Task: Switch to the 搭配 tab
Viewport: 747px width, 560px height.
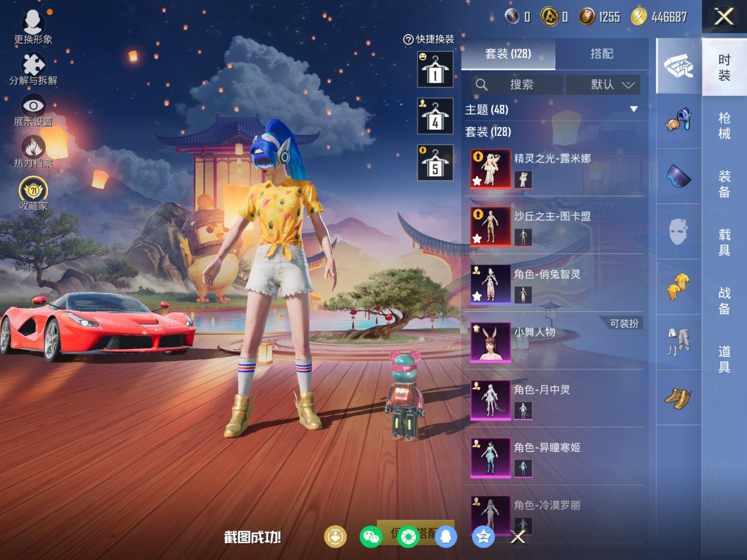Action: tap(602, 54)
